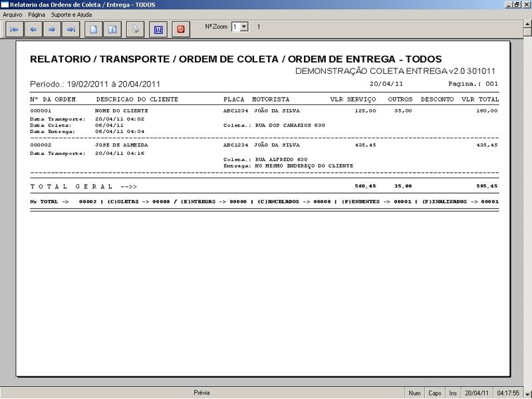Click the Caps status bar indicator

[435, 393]
